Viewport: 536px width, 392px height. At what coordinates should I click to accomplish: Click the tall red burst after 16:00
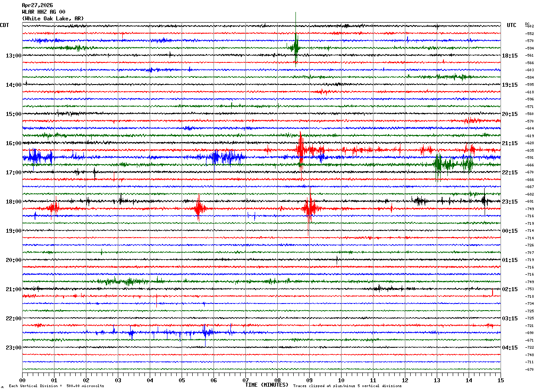tap(301, 150)
